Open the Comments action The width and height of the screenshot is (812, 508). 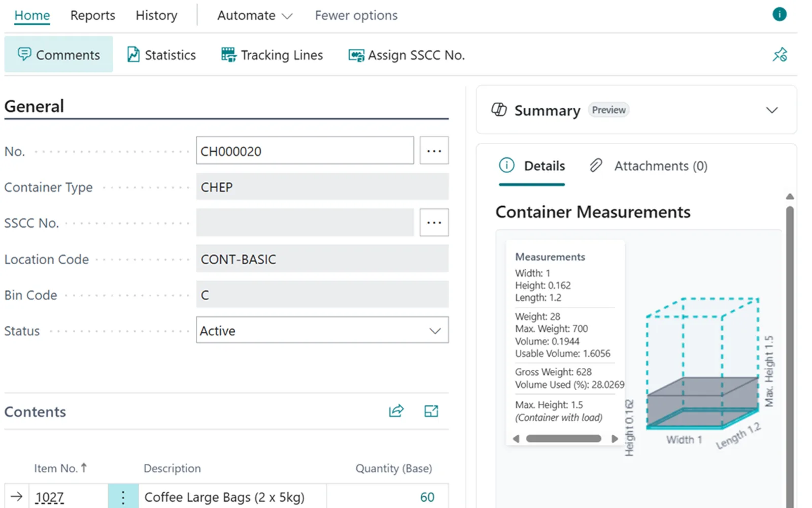coord(59,54)
